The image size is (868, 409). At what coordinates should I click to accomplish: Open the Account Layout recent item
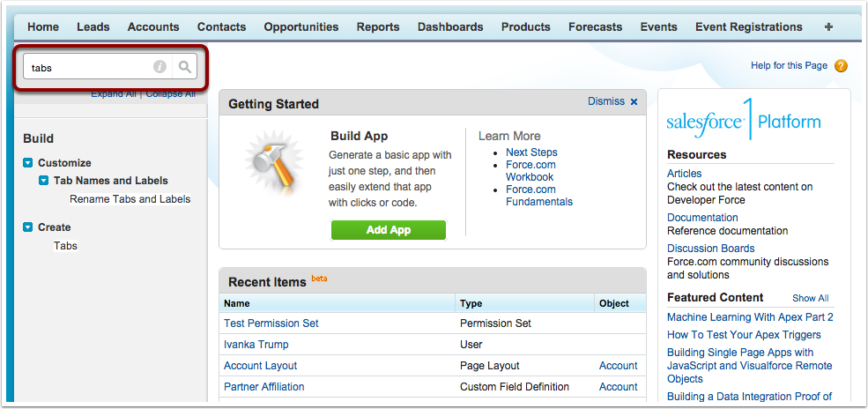(x=260, y=366)
